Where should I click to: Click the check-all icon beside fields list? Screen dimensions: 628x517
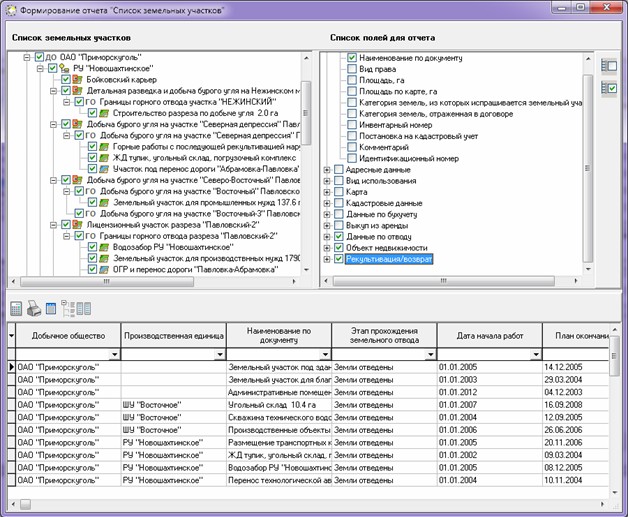pyautogui.click(x=608, y=88)
